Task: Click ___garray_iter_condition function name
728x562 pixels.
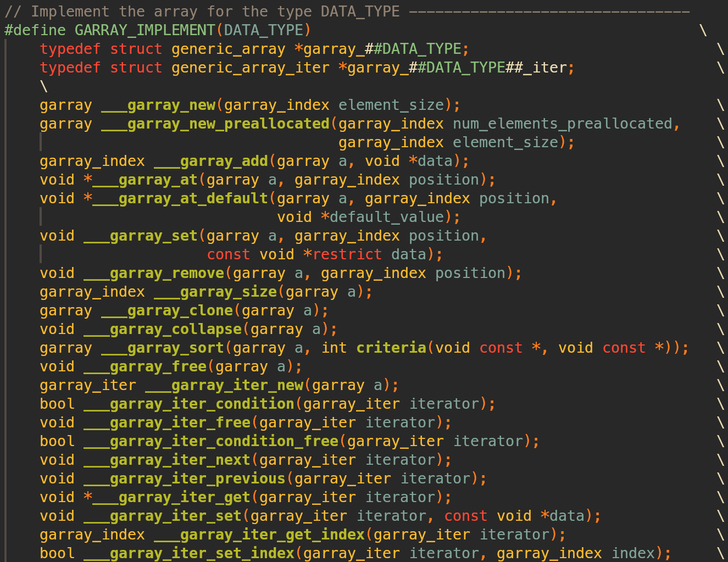Action: 189,404
